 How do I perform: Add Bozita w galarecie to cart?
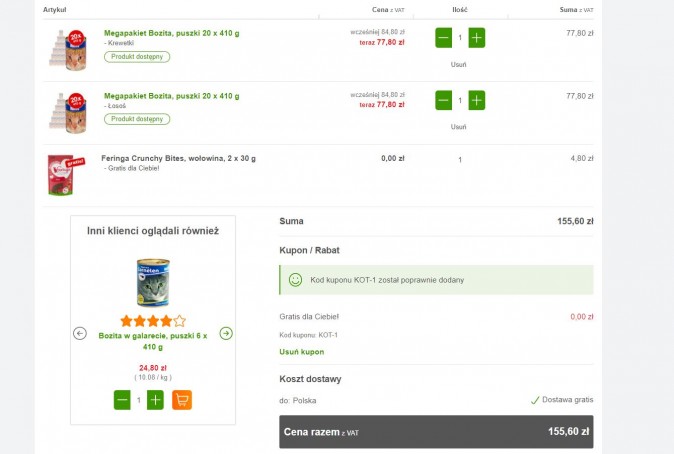tap(182, 400)
